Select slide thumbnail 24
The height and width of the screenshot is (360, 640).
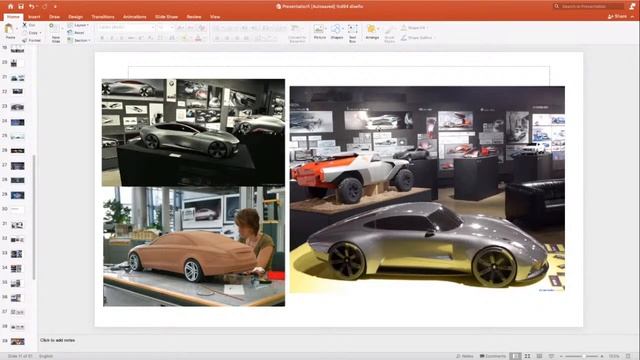coord(17,122)
